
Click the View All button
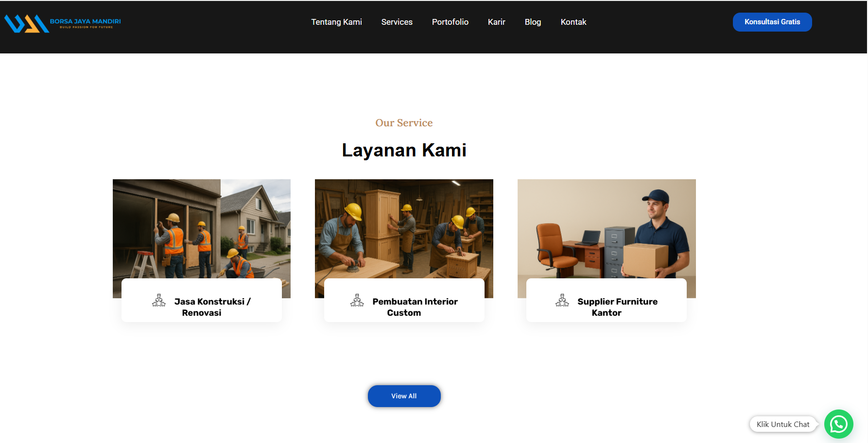[x=404, y=396]
